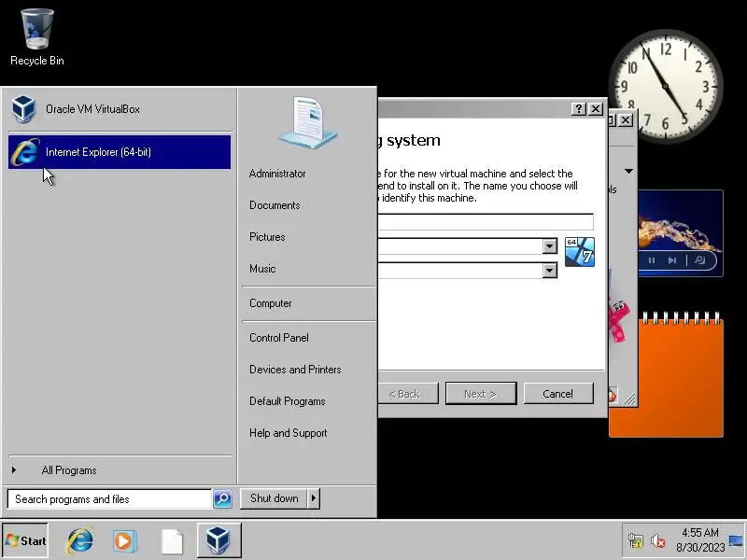Click the network status tray icon

pos(636,540)
